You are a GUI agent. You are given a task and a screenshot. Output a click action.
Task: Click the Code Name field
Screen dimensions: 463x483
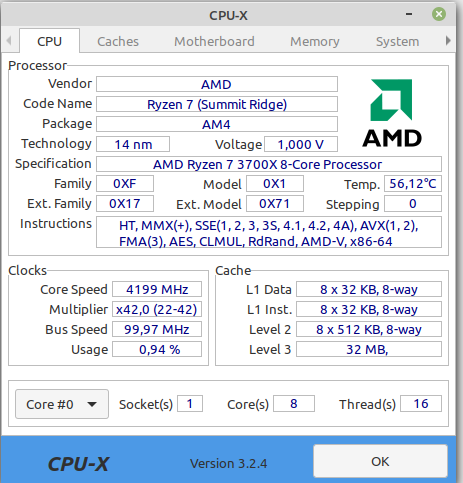(x=217, y=104)
